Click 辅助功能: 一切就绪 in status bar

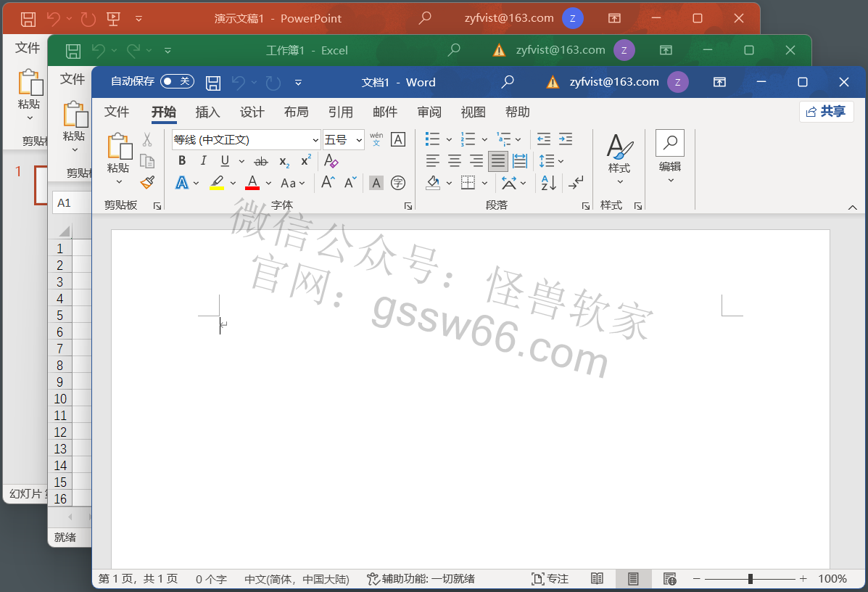coord(421,579)
